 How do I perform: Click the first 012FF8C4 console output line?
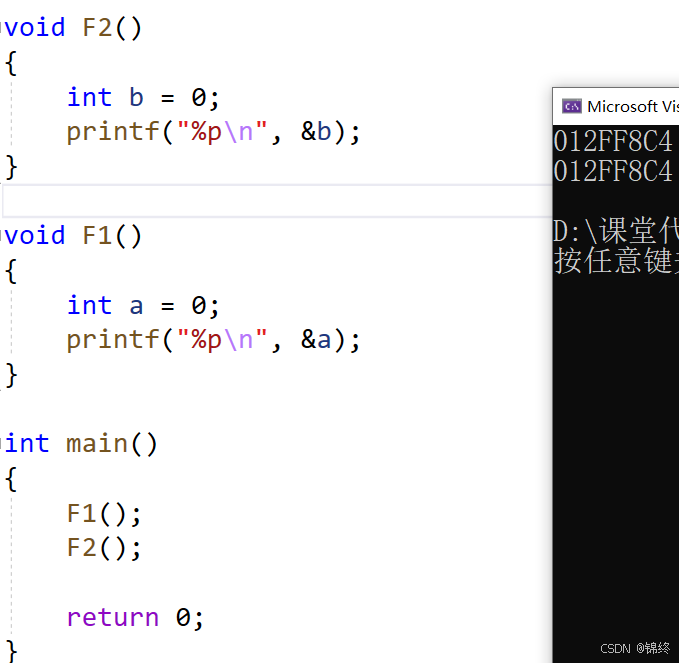click(613, 142)
